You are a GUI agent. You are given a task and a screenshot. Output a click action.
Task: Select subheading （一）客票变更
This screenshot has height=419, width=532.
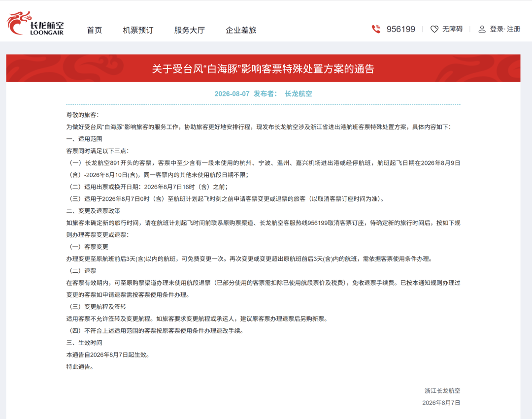[88, 247]
